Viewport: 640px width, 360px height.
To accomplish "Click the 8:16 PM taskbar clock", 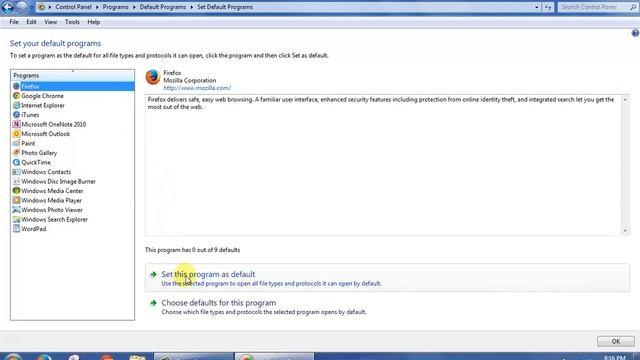I will (x=615, y=358).
